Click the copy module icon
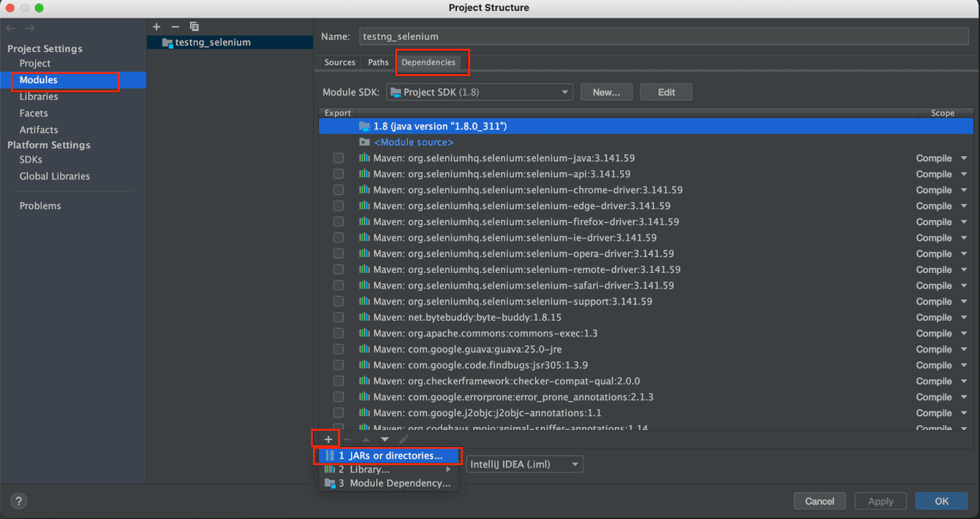The image size is (980, 519). pos(194,27)
